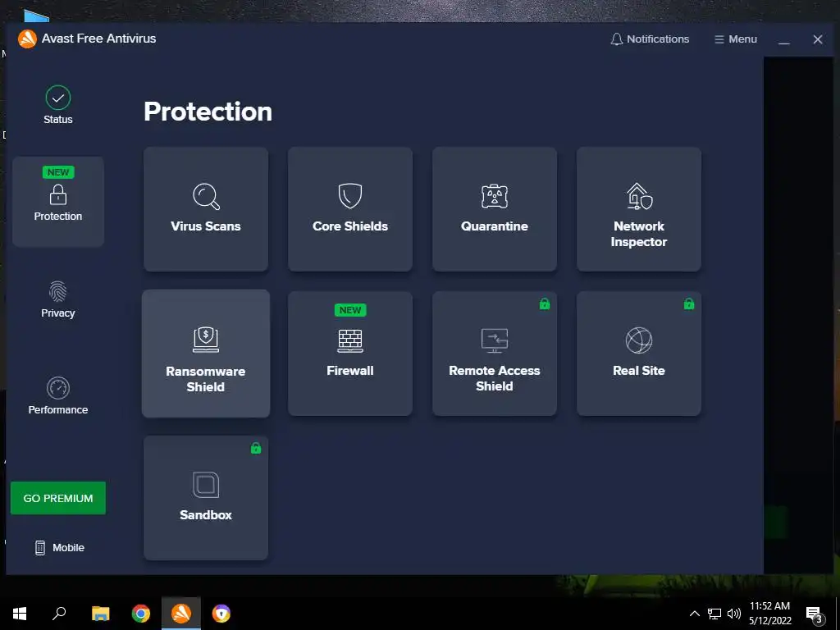Viewport: 840px width, 630px height.
Task: Open Google Chrome from the taskbar
Action: tap(141, 614)
